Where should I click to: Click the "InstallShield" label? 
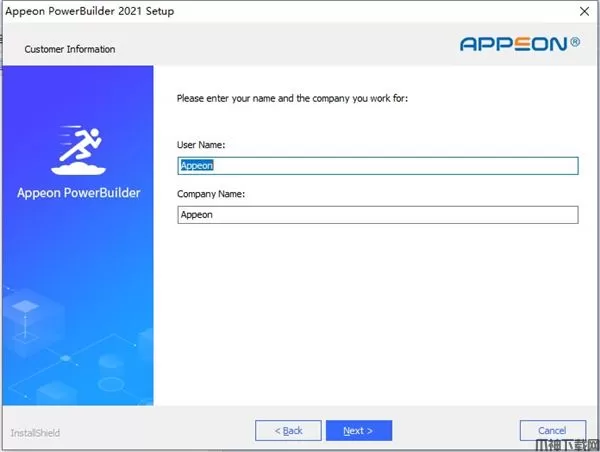pos(35,433)
